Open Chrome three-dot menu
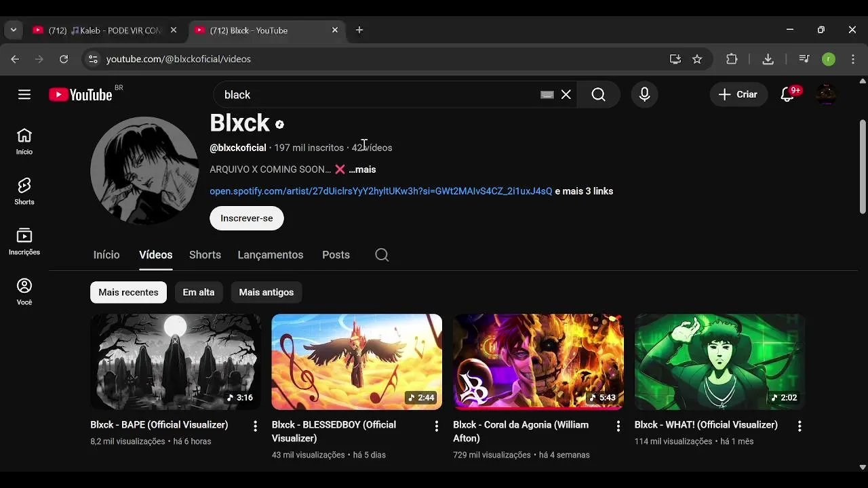The height and width of the screenshot is (488, 868). pyautogui.click(x=853, y=59)
